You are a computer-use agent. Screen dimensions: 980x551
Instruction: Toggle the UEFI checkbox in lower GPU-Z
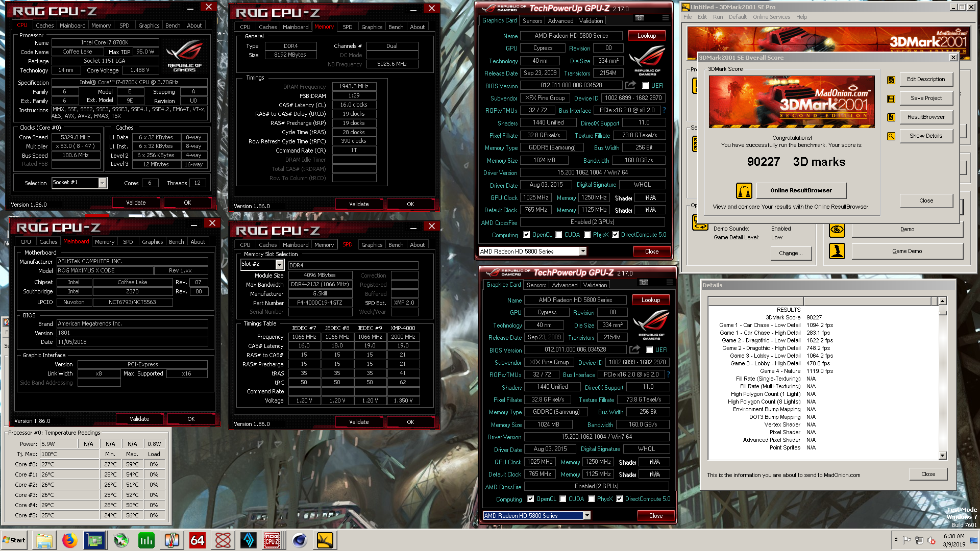649,350
